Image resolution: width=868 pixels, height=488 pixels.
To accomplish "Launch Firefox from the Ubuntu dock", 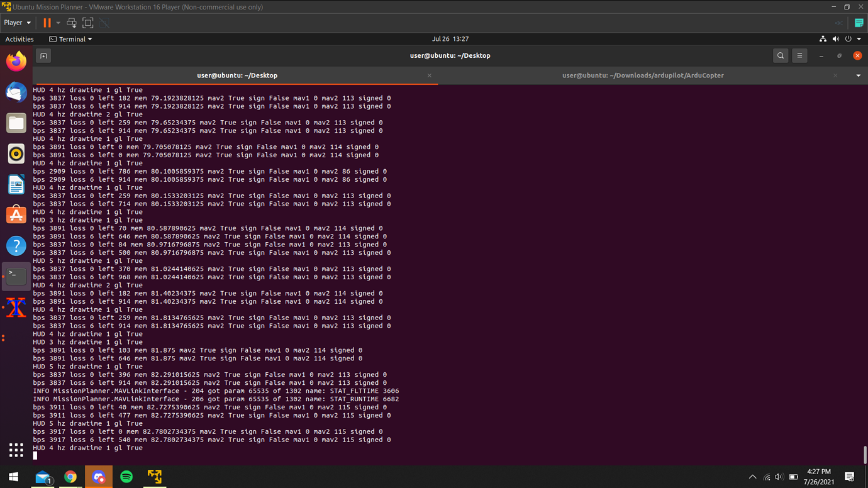I will coord(16,61).
